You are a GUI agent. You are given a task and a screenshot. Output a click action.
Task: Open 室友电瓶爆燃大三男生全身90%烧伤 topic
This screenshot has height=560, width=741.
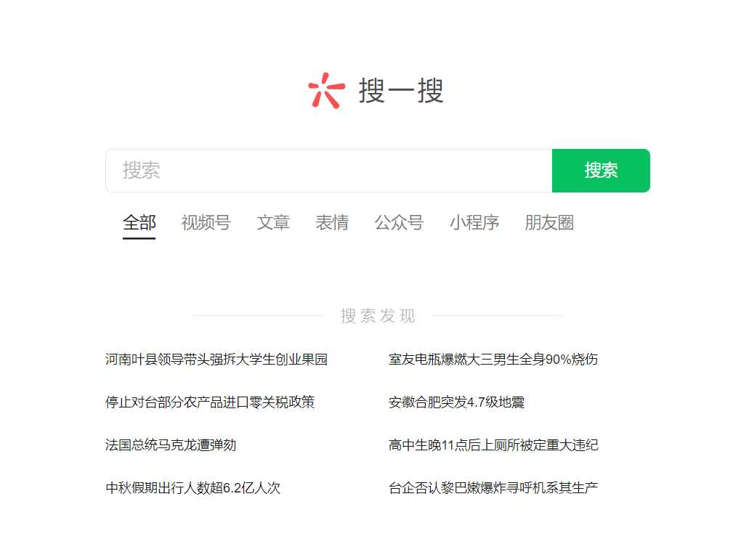click(x=493, y=359)
